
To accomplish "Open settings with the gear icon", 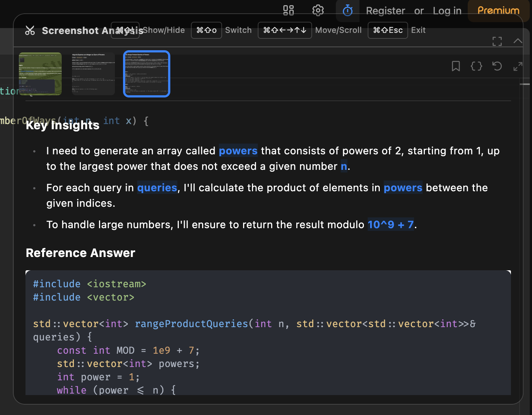I will [x=318, y=10].
